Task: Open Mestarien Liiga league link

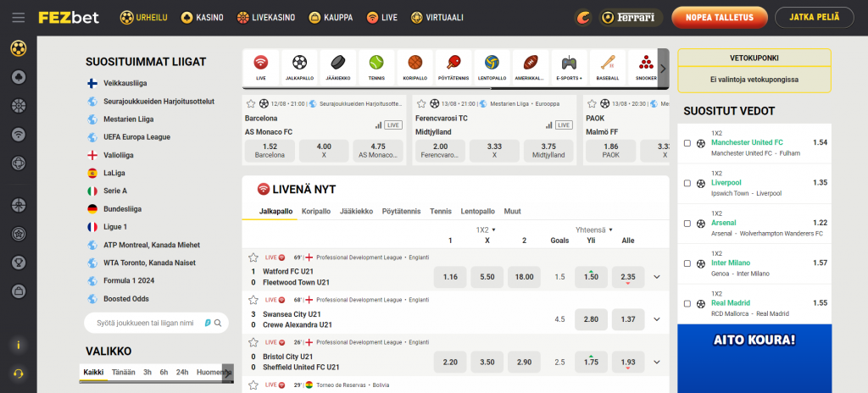Action: (x=129, y=119)
